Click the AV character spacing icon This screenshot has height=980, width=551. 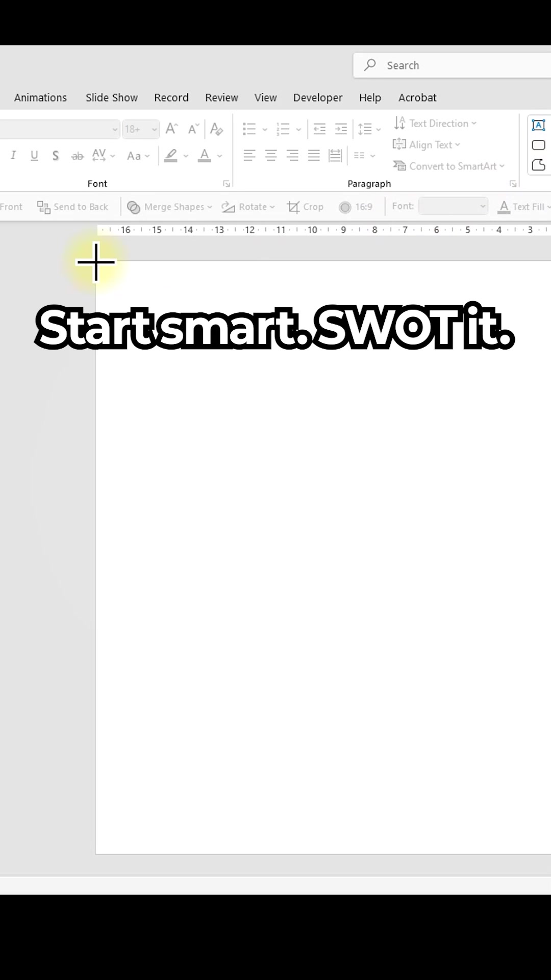click(x=99, y=155)
